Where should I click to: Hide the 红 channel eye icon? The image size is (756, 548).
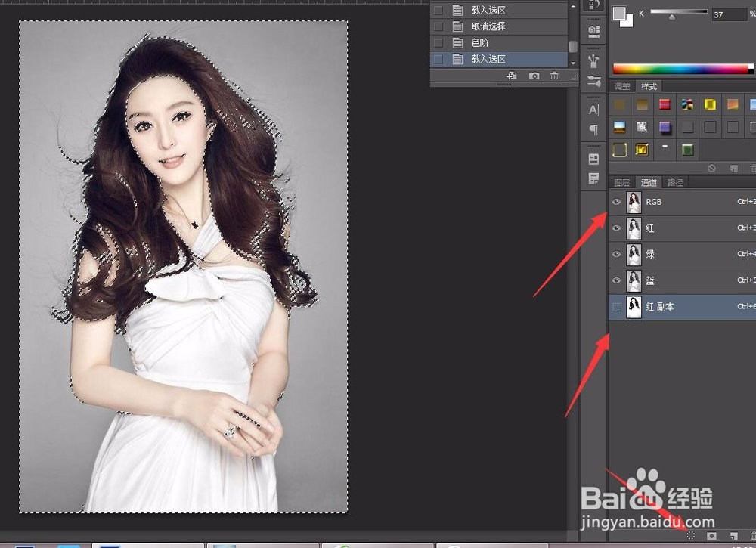[x=617, y=228]
